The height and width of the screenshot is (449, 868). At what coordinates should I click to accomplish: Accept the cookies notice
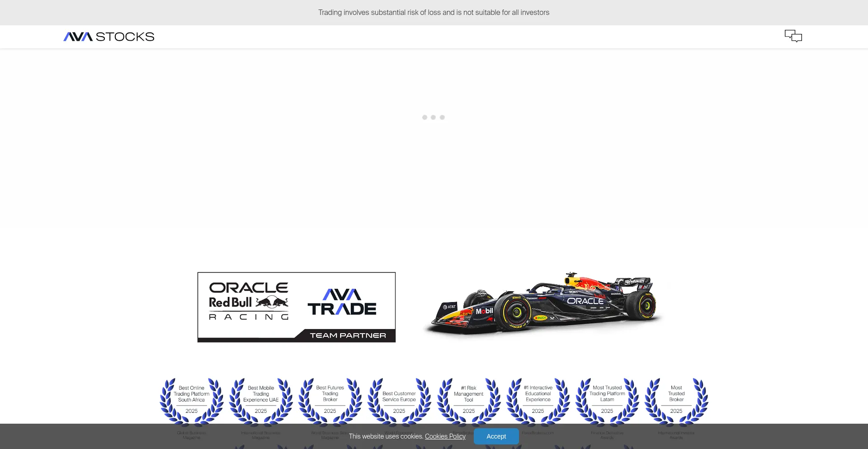pos(496,436)
